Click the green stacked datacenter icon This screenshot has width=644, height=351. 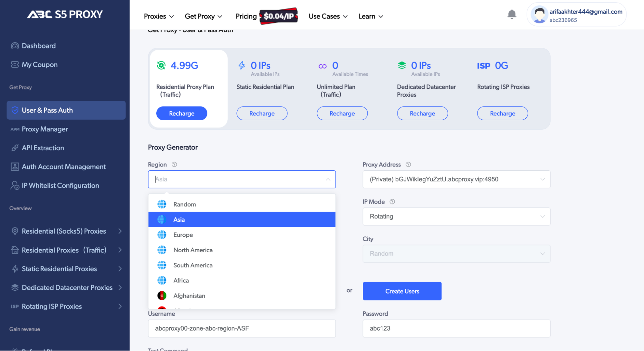402,65
